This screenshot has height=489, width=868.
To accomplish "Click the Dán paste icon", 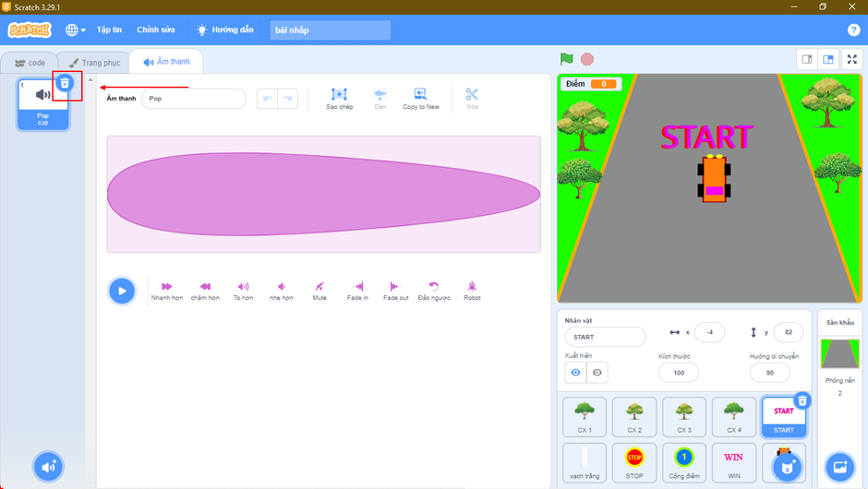I will pyautogui.click(x=380, y=99).
